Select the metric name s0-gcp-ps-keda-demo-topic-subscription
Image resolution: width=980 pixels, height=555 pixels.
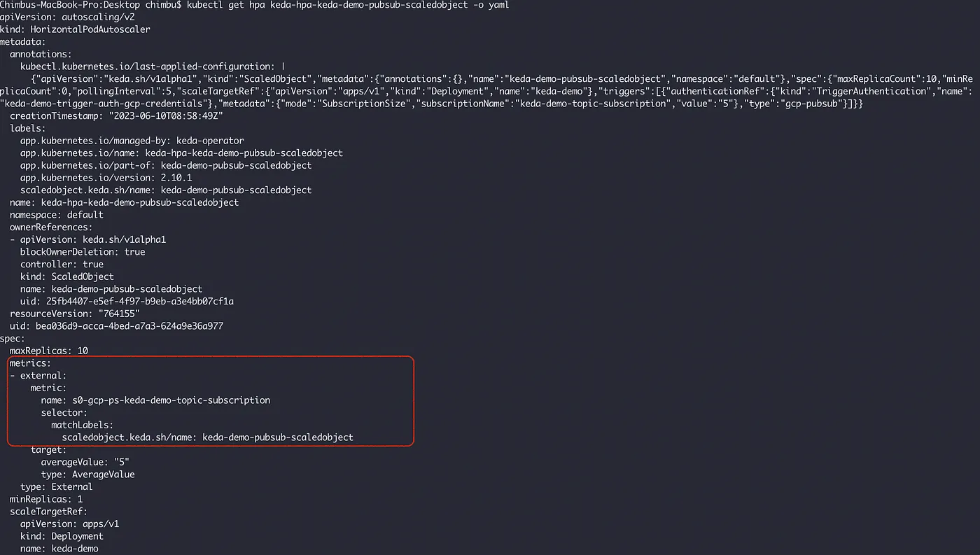[155, 400]
